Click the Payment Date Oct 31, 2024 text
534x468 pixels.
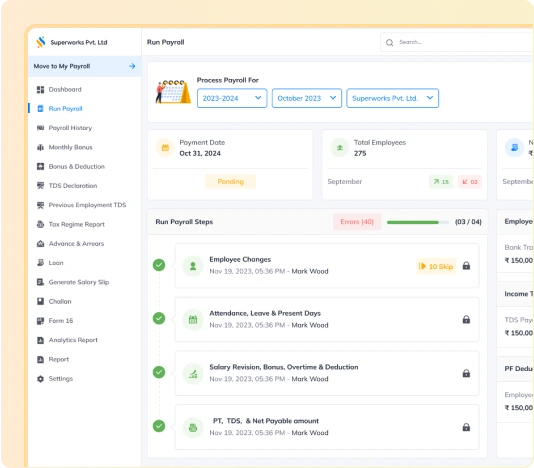click(200, 154)
